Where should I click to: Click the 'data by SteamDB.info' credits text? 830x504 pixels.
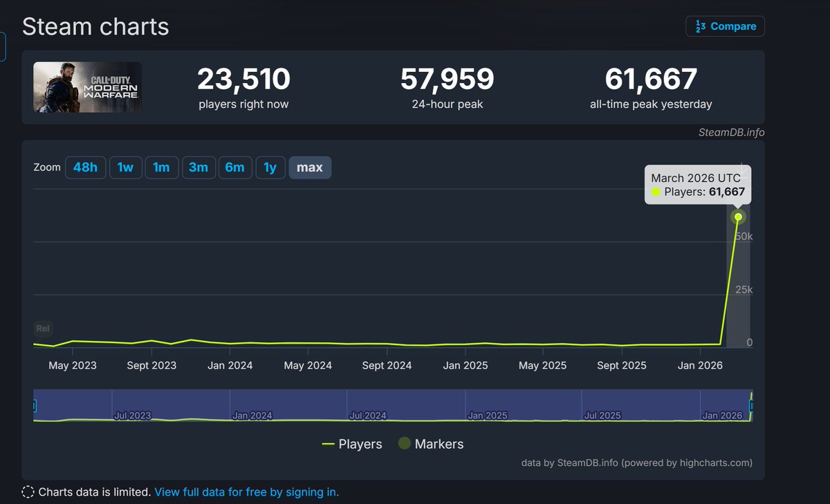click(637, 463)
